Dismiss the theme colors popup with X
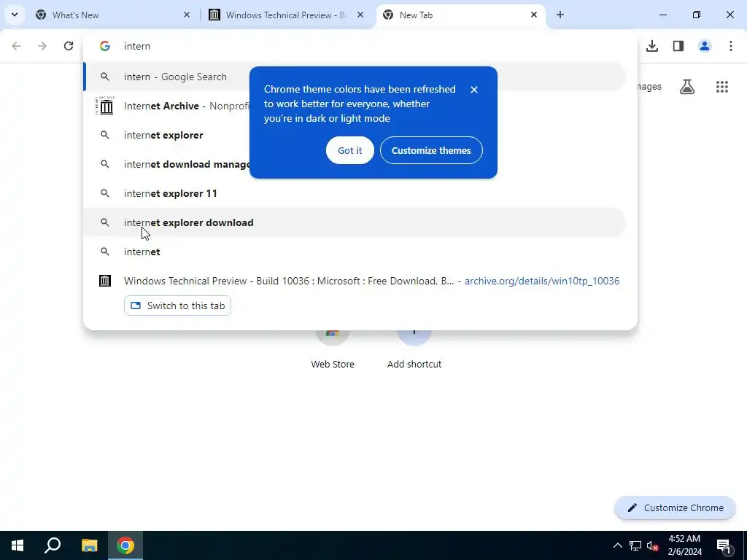747x560 pixels. pyautogui.click(x=473, y=90)
